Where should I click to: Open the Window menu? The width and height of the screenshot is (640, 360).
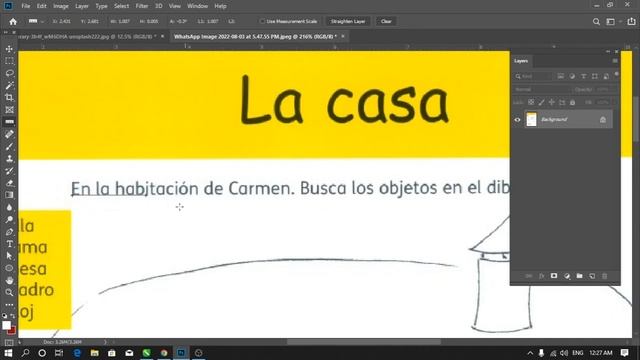point(198,6)
